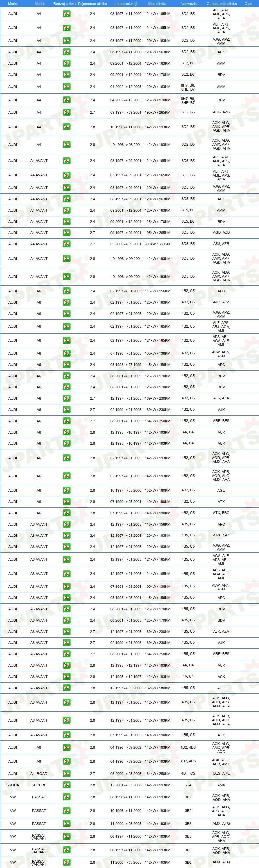Click the fuel icon for A6 AVANT 100kW/136KM row
259x868 pixels.
66,586
